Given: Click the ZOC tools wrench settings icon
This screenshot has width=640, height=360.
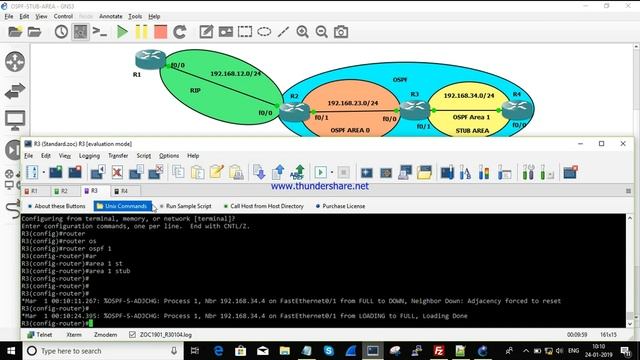Looking at the screenshot, I should (x=528, y=172).
